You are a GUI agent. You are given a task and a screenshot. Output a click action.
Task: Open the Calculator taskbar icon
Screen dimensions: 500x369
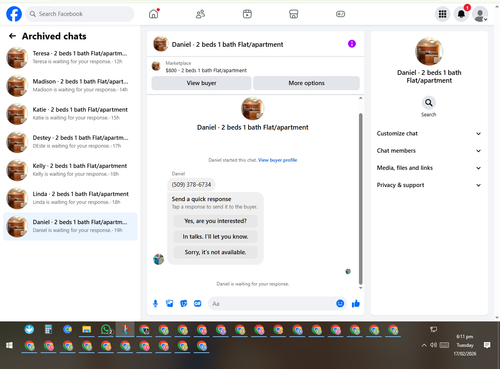coord(48,330)
